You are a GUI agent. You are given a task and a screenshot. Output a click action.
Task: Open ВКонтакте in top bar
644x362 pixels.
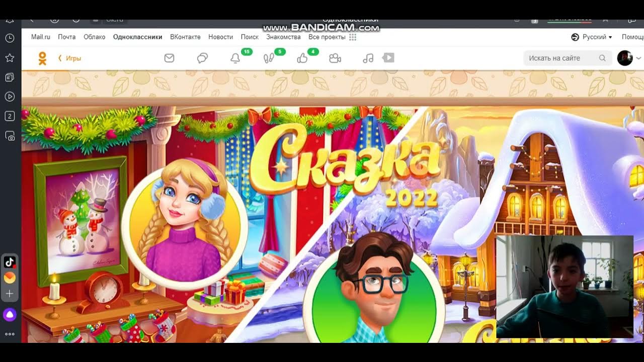[x=185, y=37]
